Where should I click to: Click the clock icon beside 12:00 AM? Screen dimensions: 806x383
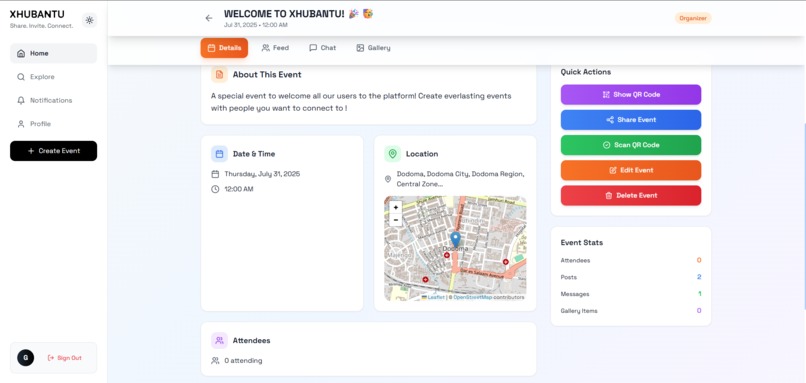click(215, 189)
